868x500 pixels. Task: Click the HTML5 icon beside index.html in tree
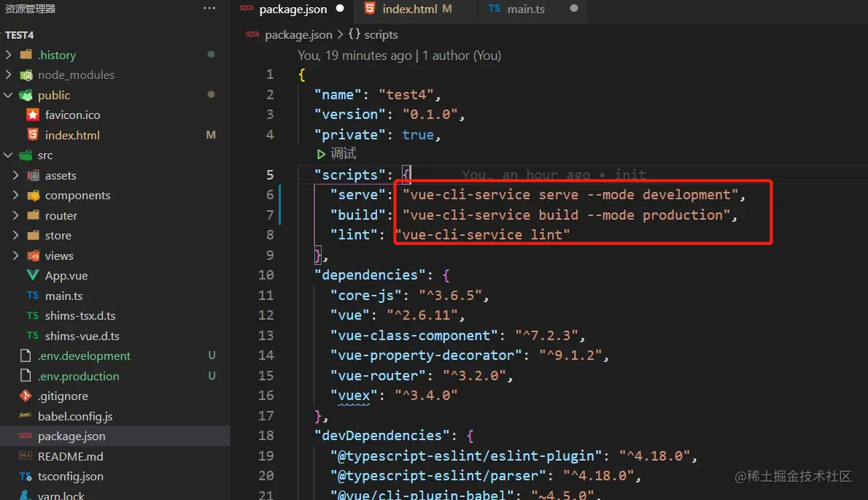coord(33,134)
